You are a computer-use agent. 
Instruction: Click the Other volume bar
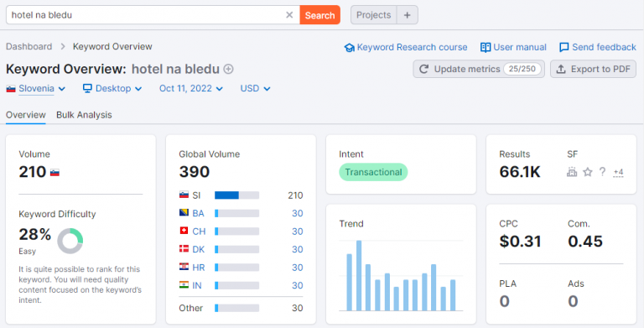pyautogui.click(x=237, y=308)
